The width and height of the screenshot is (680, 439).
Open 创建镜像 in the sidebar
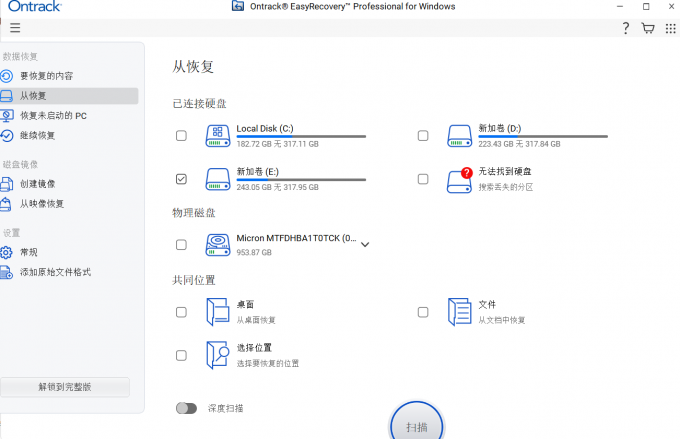pyautogui.click(x=69, y=184)
